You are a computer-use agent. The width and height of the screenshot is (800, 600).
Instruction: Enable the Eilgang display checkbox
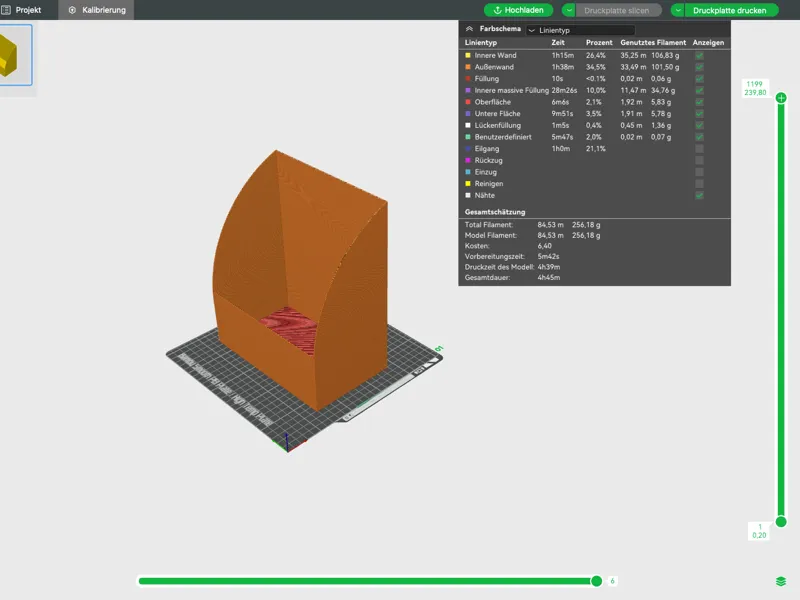699,149
